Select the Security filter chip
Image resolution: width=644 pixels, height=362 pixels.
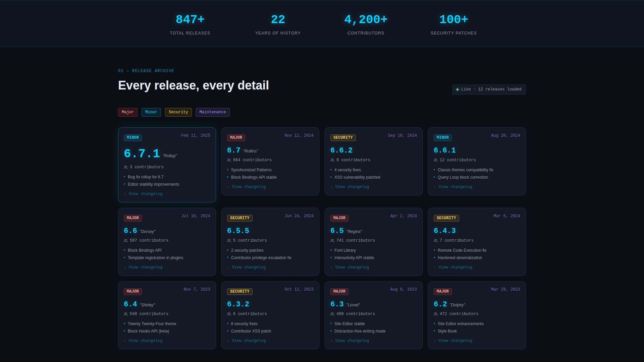[178, 112]
